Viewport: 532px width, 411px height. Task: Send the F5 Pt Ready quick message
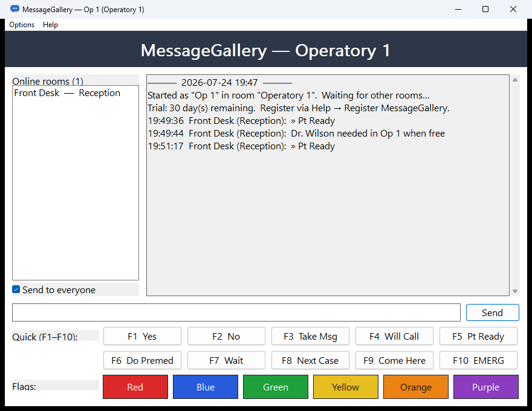tap(478, 336)
